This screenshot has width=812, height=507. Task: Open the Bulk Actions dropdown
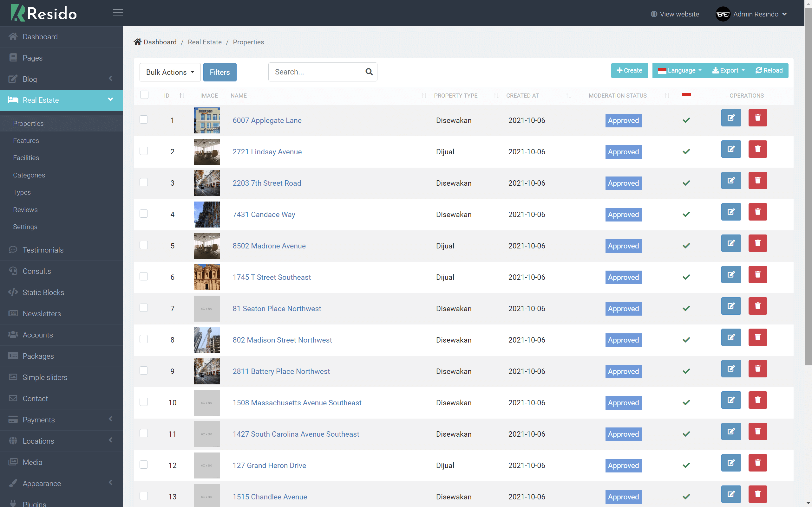170,72
